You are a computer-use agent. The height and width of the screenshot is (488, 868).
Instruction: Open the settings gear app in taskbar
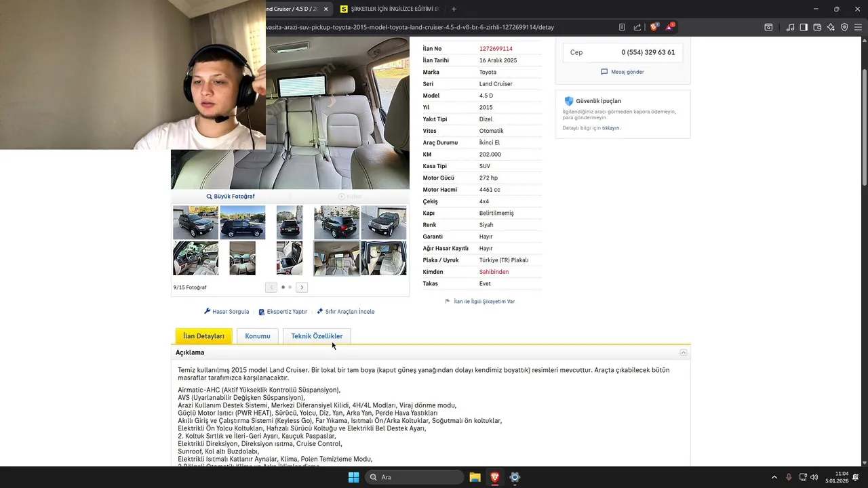515,477
